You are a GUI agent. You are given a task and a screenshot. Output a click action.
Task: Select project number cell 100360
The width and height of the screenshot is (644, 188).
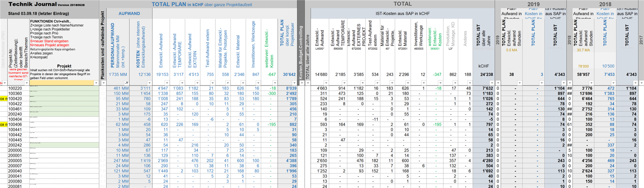pyautogui.click(x=18, y=93)
